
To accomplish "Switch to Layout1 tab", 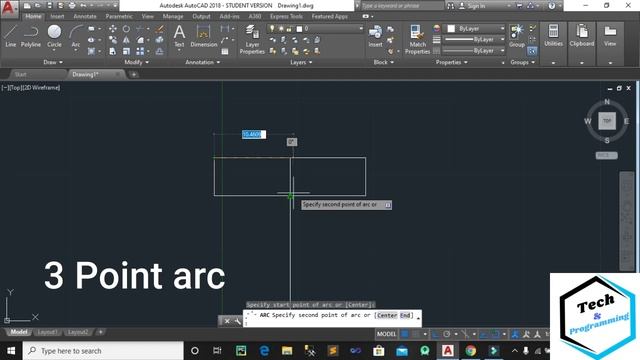I will 47,332.
